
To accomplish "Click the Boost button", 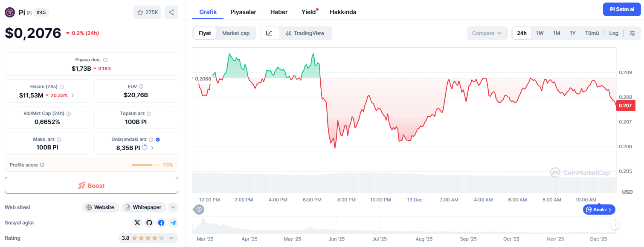I will [x=91, y=185].
